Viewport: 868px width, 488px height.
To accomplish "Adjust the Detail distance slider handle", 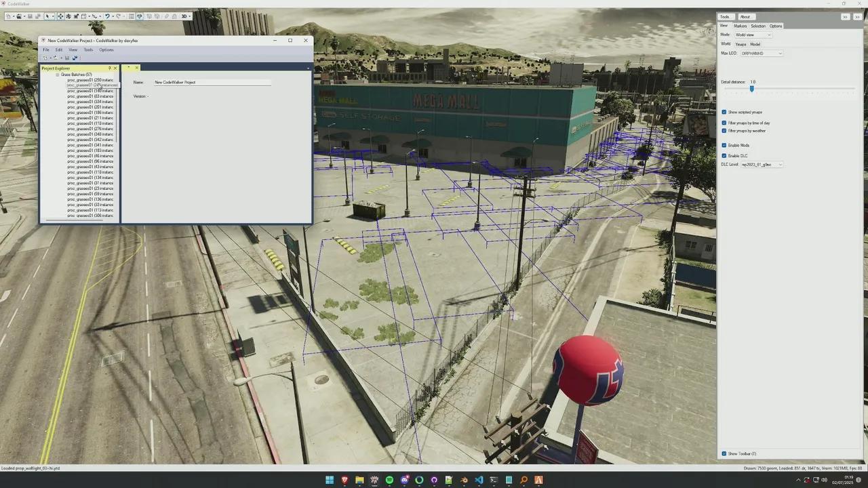I will (x=751, y=89).
